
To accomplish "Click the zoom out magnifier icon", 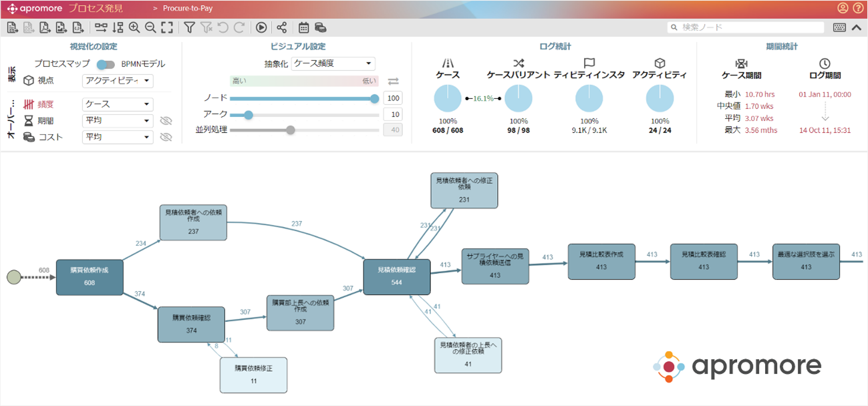I will point(150,27).
